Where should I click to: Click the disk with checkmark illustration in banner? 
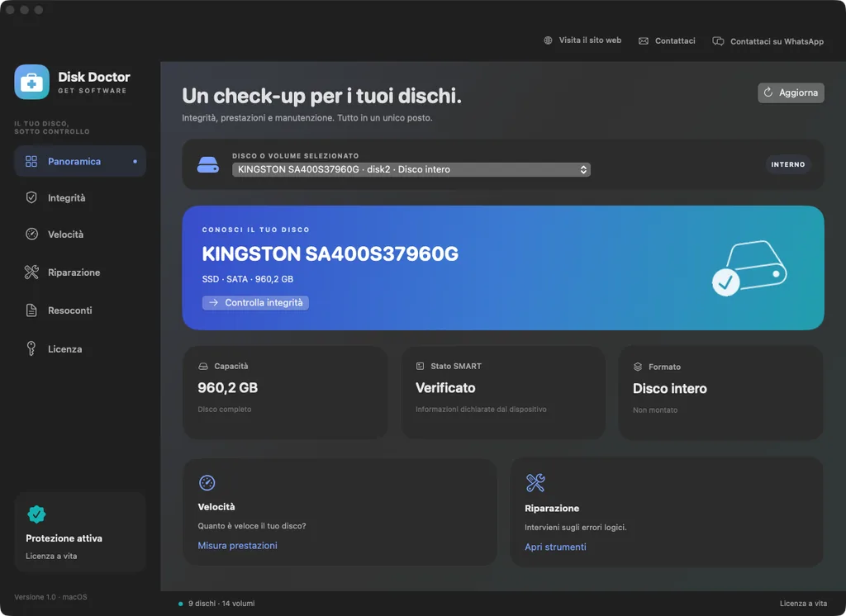(x=749, y=268)
